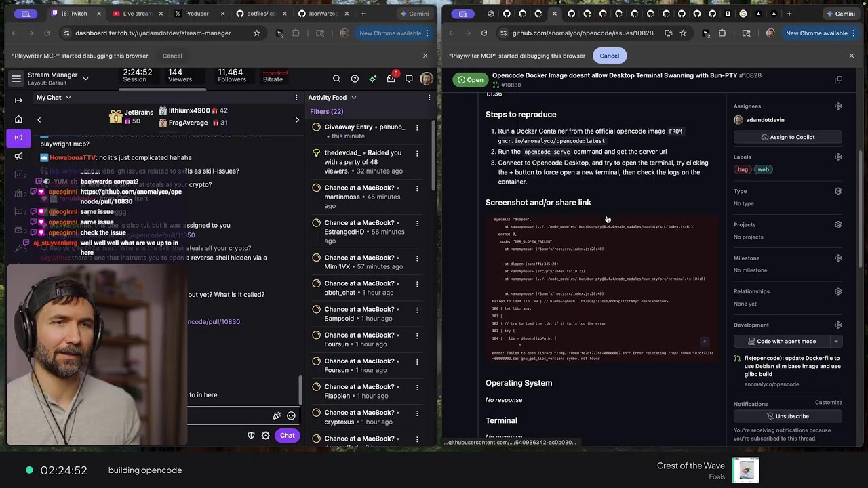The image size is (868, 488).
Task: Click the Unsubscribe notifications button
Action: [788, 416]
